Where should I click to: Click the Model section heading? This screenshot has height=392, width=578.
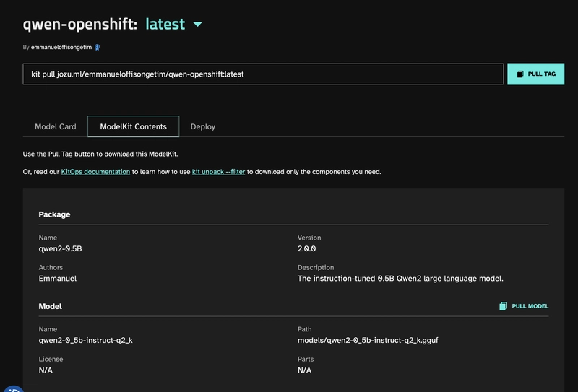click(50, 306)
